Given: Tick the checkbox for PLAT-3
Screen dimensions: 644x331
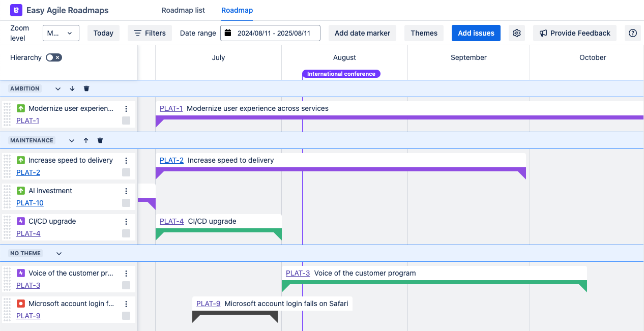Looking at the screenshot, I should (126, 285).
